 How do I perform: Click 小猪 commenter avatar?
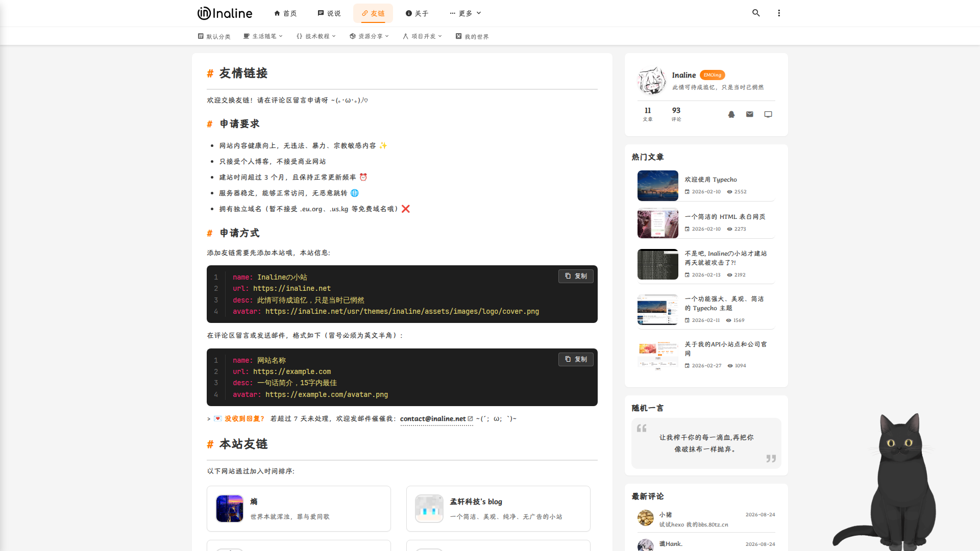click(646, 518)
